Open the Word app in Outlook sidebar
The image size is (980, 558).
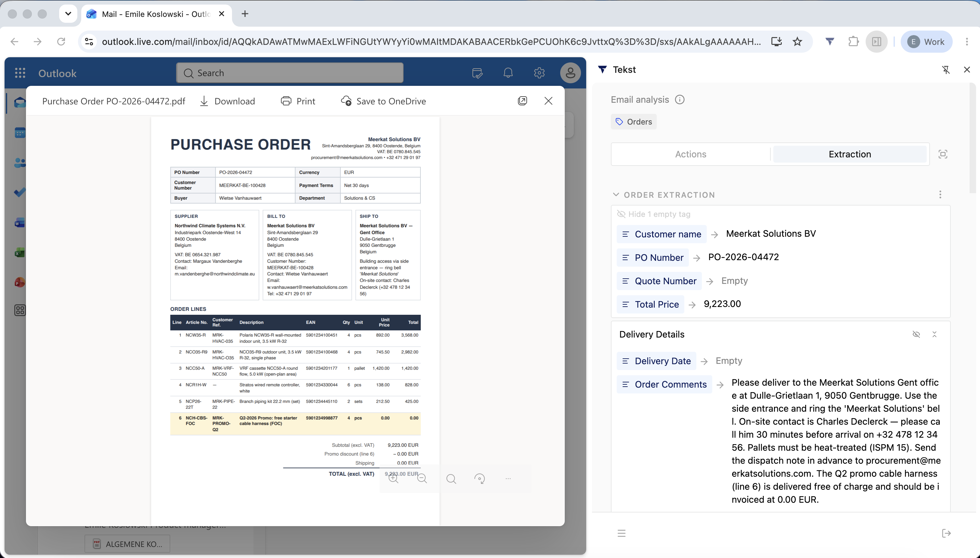tap(19, 223)
